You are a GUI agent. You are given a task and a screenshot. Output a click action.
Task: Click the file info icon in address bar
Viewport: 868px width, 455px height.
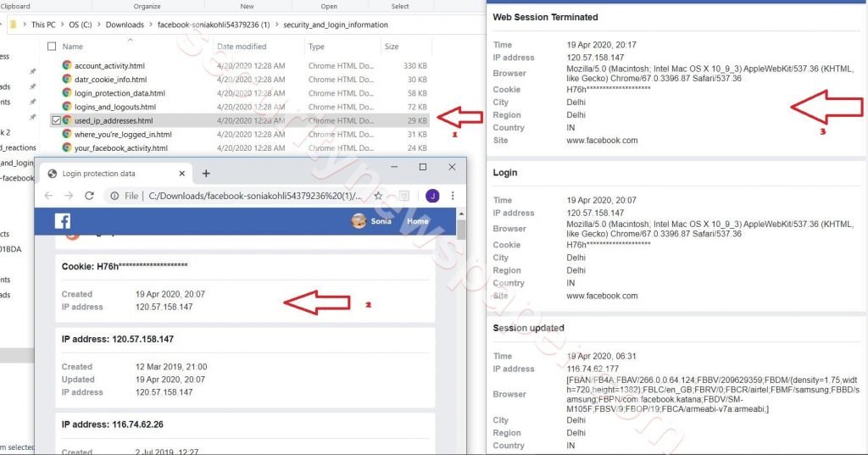[x=114, y=196]
